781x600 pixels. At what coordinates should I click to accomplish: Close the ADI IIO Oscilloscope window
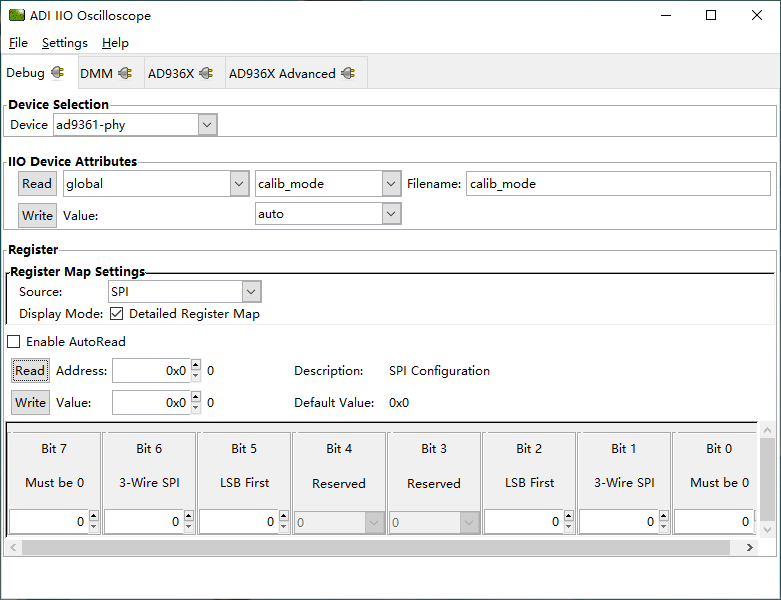pyautogui.click(x=757, y=15)
